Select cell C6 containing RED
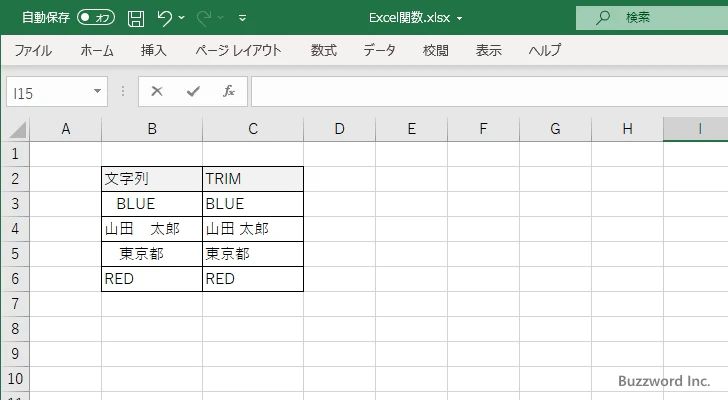The width and height of the screenshot is (728, 400). (x=253, y=279)
